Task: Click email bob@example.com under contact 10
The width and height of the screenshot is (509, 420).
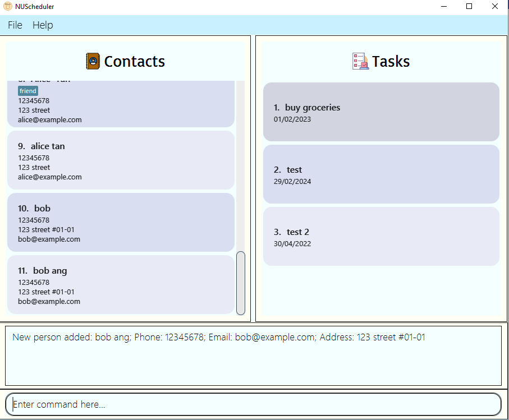Action: click(x=49, y=239)
